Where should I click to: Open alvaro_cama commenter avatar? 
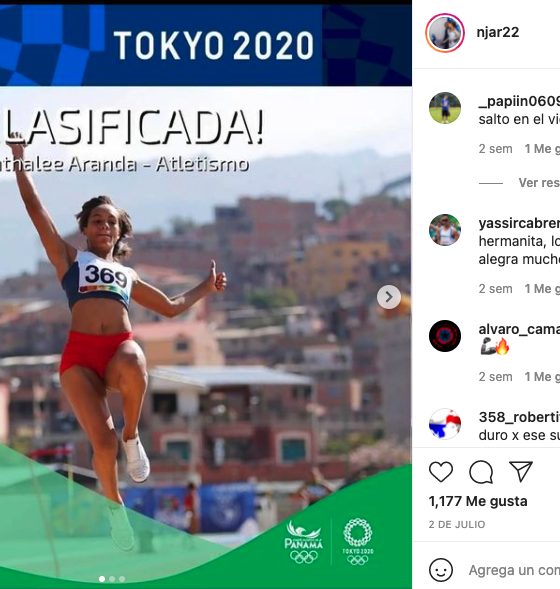click(x=445, y=336)
